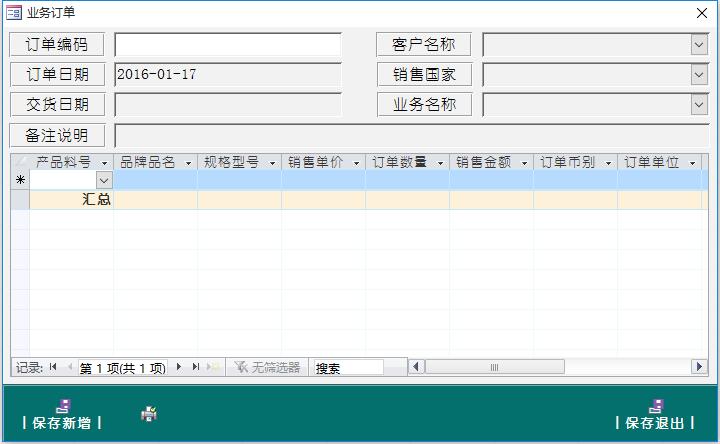Open 订单币别 column header filter arrow
720x444 pixels.
pyautogui.click(x=608, y=163)
